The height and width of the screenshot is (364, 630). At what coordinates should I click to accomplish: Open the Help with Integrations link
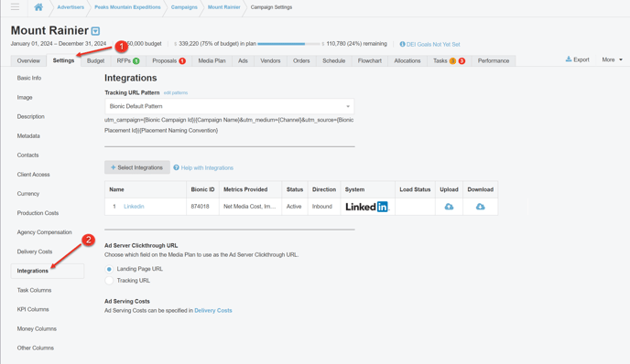click(x=207, y=167)
